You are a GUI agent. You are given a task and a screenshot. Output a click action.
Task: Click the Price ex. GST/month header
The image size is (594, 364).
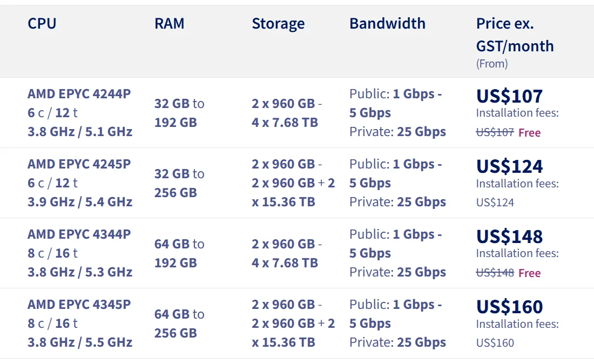click(x=515, y=35)
